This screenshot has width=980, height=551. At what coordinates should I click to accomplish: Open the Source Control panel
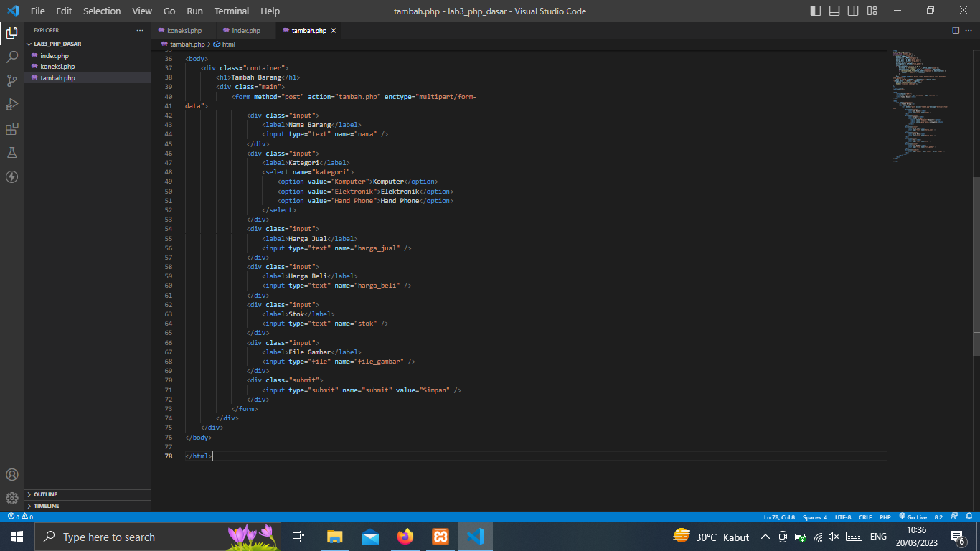[x=11, y=80]
